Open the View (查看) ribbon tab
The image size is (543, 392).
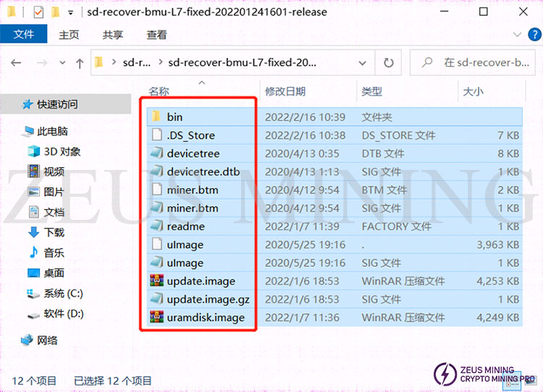156,35
